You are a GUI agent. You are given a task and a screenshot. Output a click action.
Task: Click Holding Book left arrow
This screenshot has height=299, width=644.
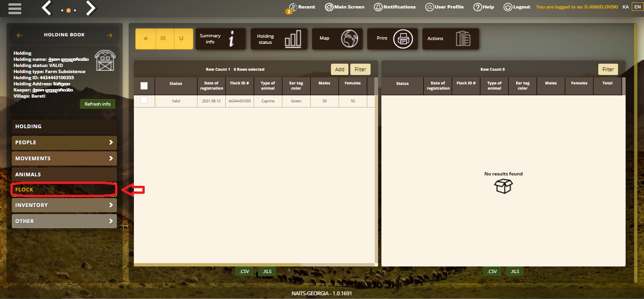[19, 35]
